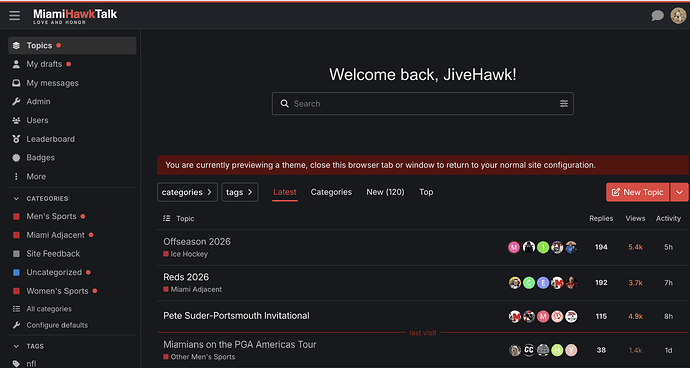The width and height of the screenshot is (690, 368).
Task: Collapse the TAGS sidebar section
Action: pos(29,346)
